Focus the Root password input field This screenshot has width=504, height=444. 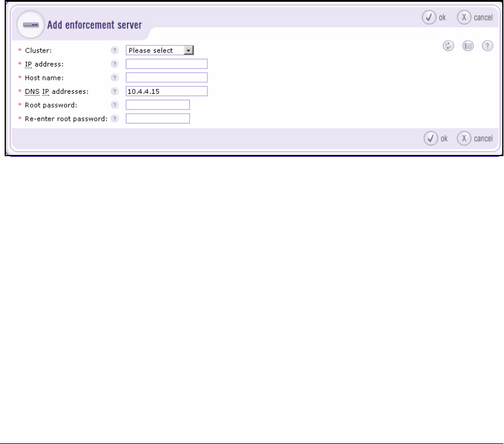pyautogui.click(x=157, y=105)
